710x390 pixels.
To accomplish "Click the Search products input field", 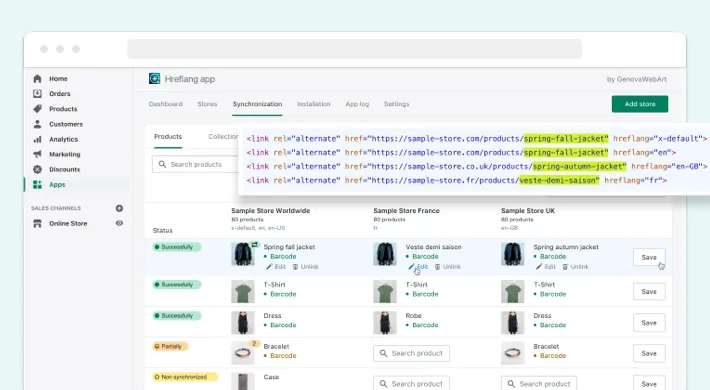I will pyautogui.click(x=195, y=164).
